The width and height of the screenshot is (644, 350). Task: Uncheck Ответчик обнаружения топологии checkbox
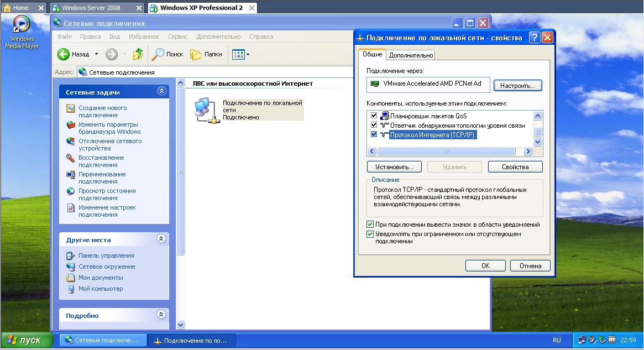(374, 125)
